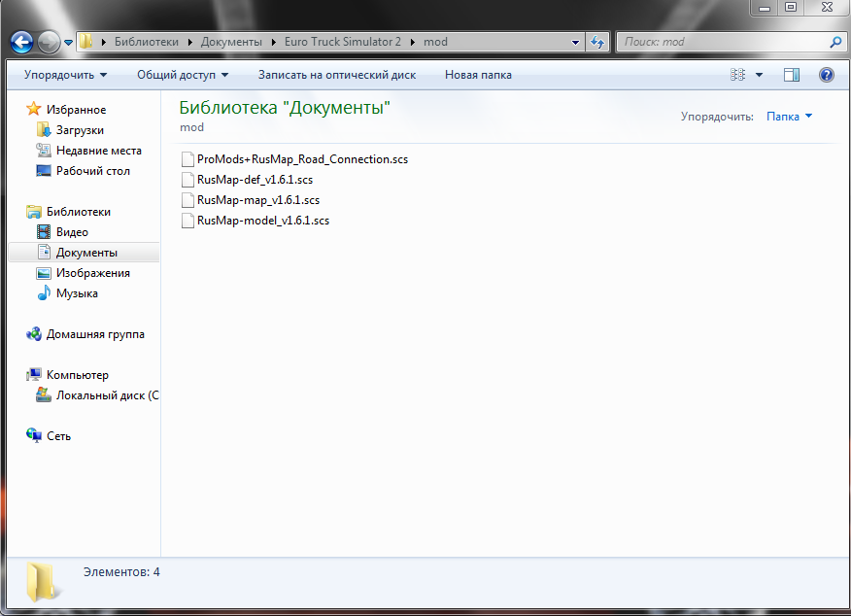
Task: Open Загрузки folder
Action: point(80,130)
